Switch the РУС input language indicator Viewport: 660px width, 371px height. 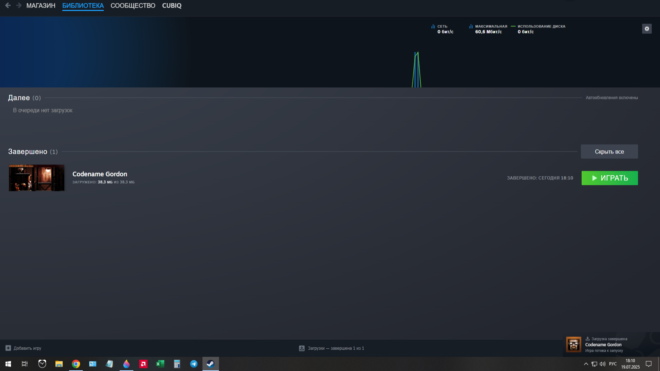pos(613,364)
